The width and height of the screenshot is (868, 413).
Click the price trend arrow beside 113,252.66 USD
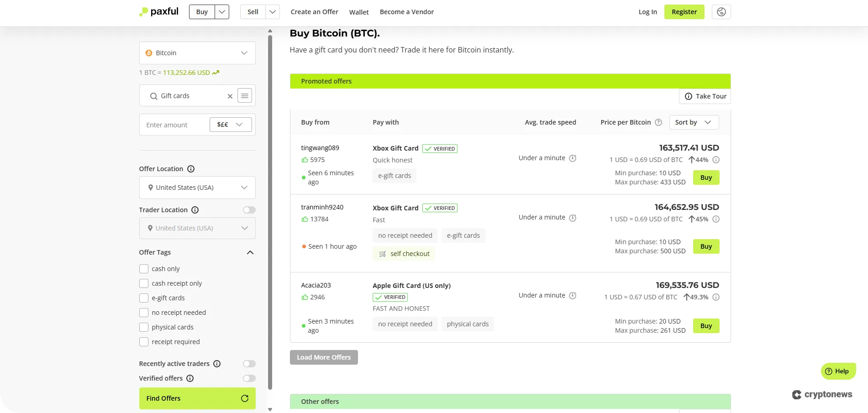pyautogui.click(x=215, y=72)
